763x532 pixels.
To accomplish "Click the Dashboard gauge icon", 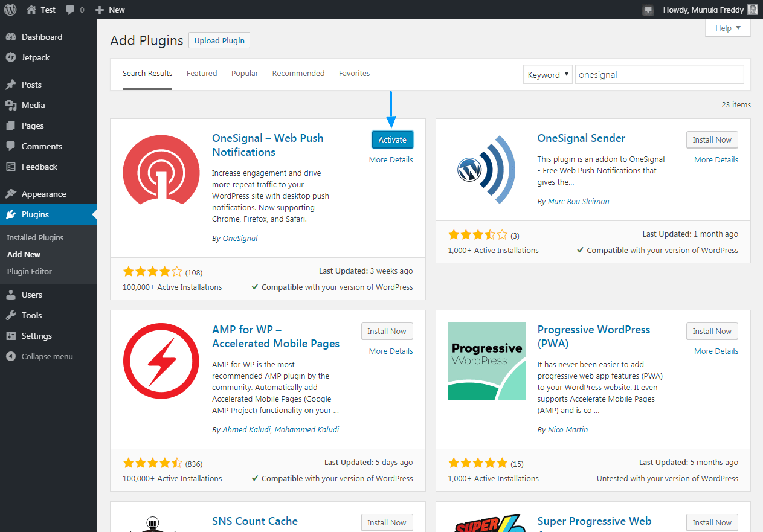I will (x=11, y=37).
